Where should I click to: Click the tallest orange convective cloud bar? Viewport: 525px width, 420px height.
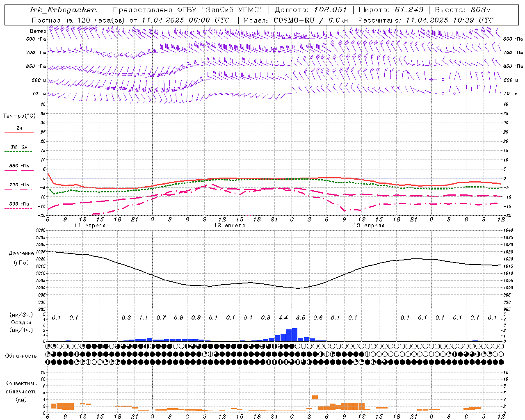click(315, 397)
